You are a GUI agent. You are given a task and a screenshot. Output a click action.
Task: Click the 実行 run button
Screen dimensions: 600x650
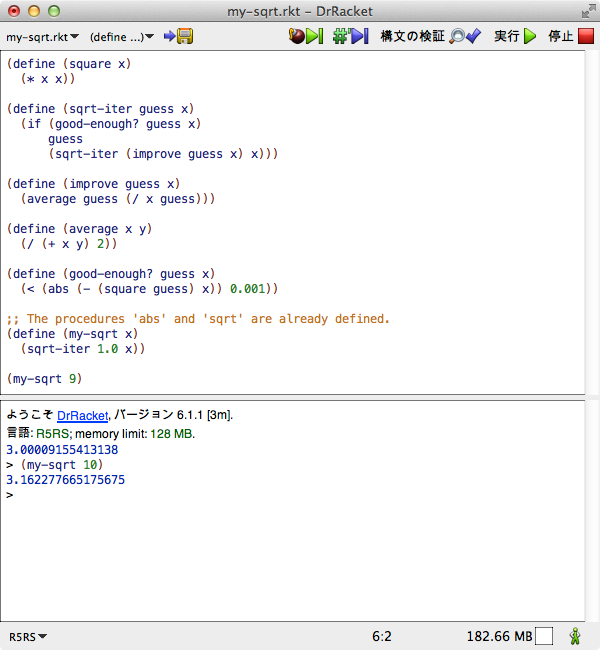515,36
